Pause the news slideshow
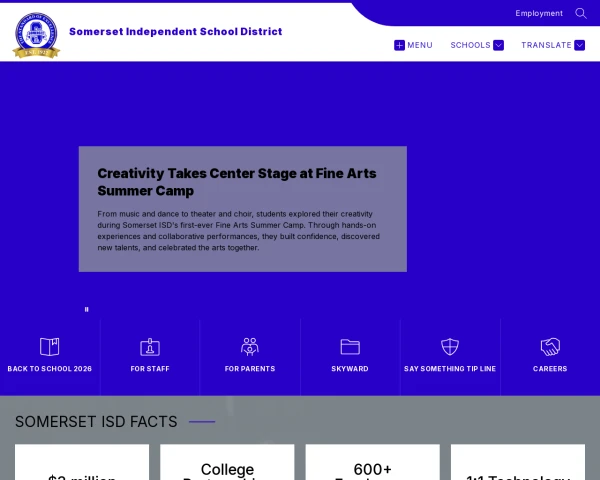This screenshot has width=600, height=480. coord(86,309)
